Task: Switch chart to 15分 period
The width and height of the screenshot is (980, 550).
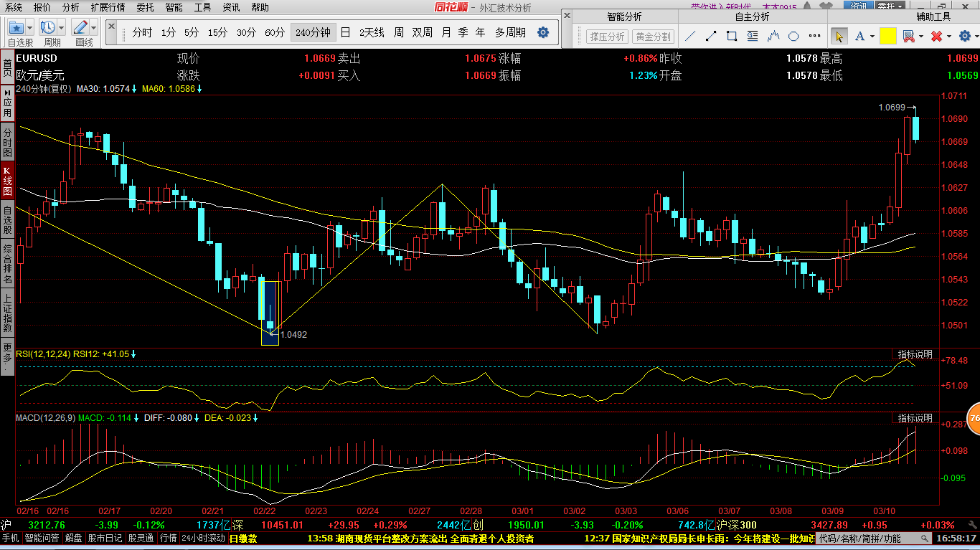Action: [x=217, y=32]
